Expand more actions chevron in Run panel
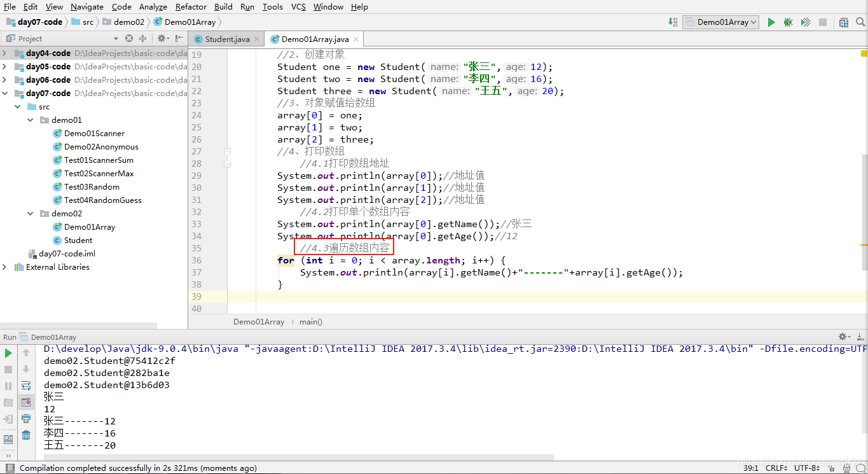868x474 pixels. coord(8,456)
